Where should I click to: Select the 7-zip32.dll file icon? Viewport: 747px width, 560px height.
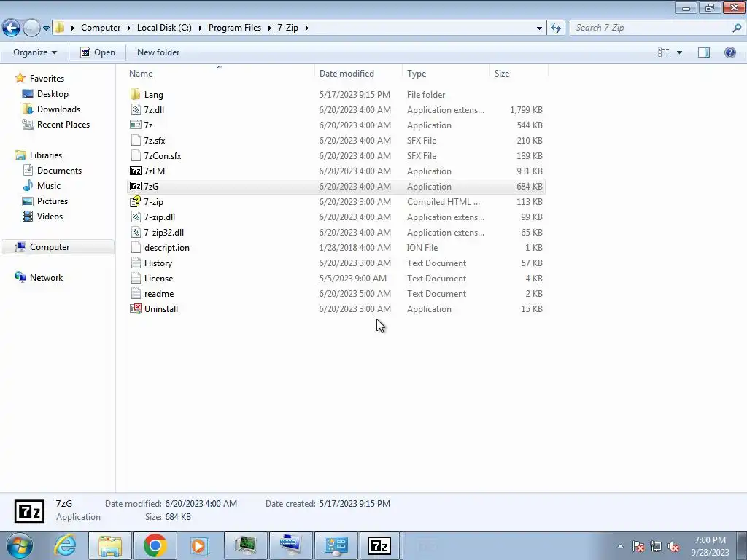point(136,233)
